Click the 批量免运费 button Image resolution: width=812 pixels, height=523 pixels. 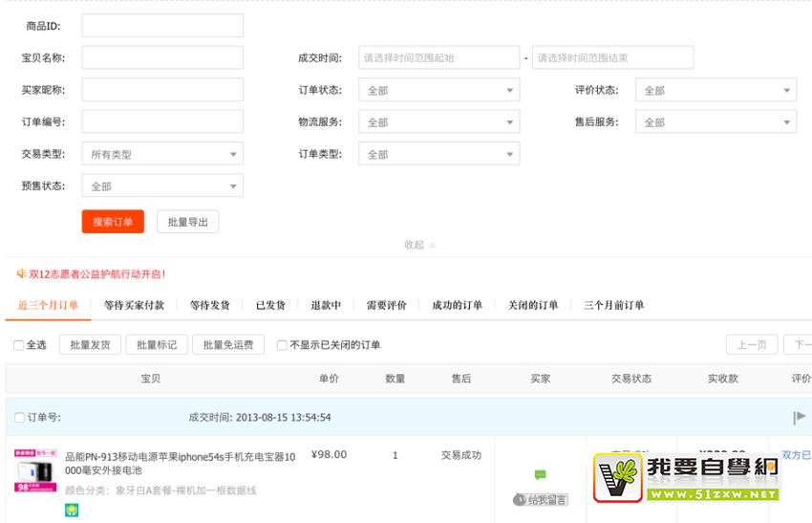pos(228,345)
